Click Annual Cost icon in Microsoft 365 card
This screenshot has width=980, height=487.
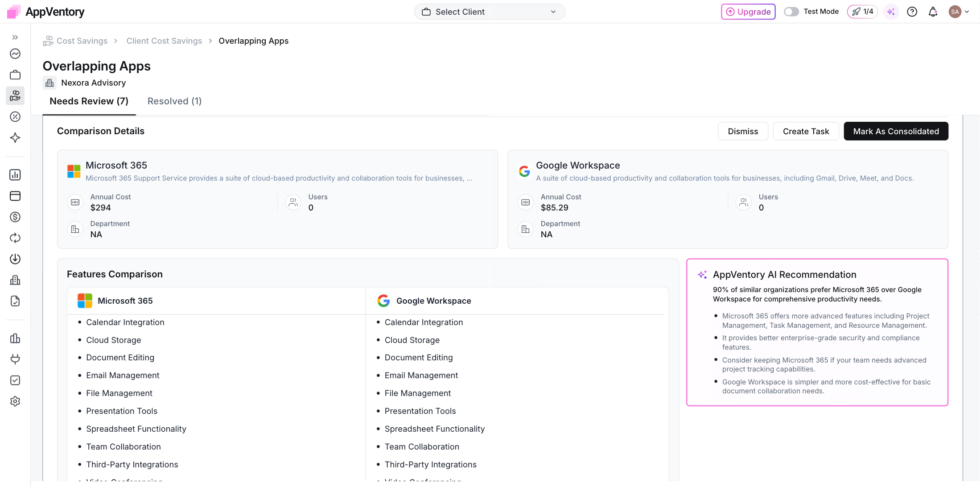point(75,202)
